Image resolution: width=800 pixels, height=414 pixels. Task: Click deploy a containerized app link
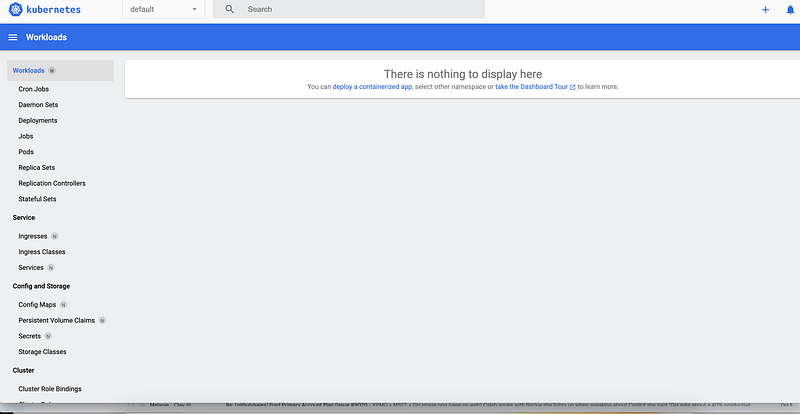[x=372, y=87]
